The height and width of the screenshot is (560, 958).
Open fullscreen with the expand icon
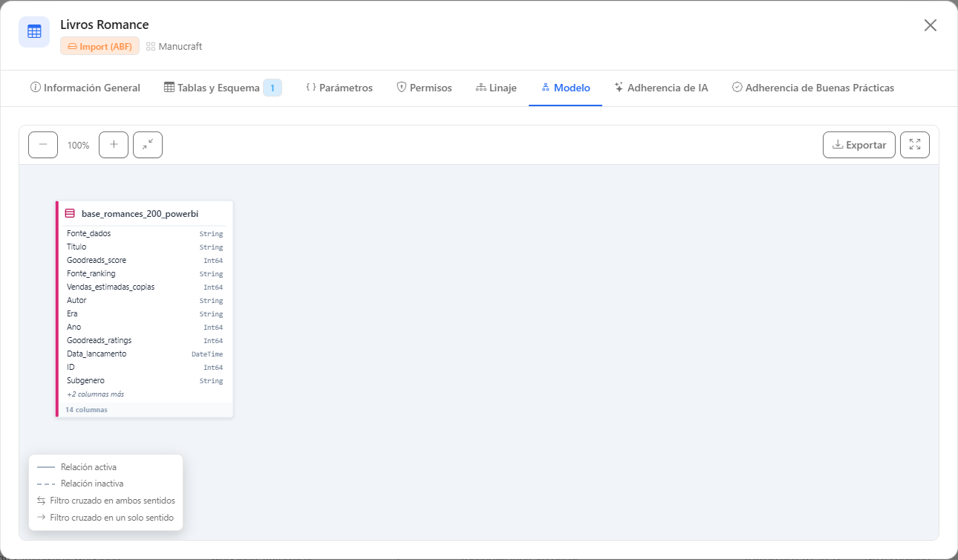915,145
